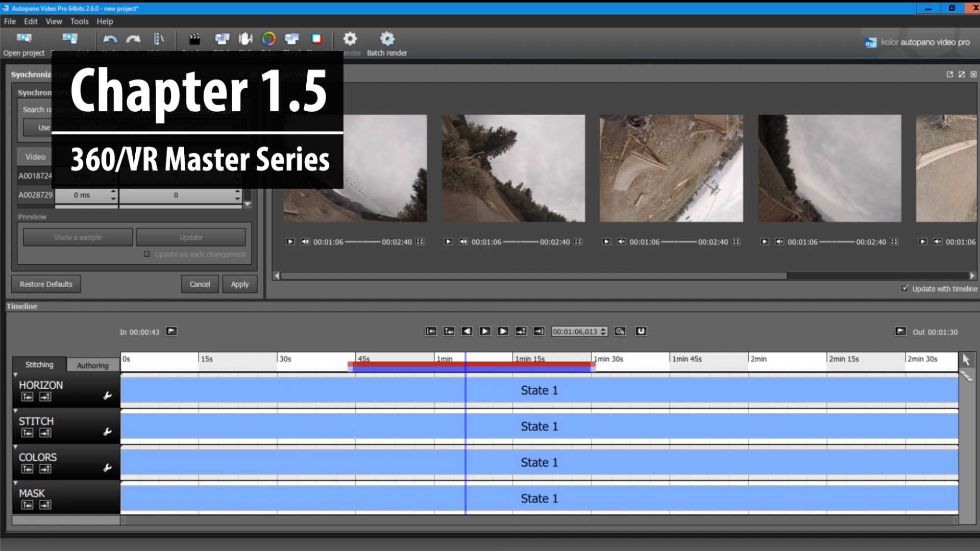The image size is (980, 551).
Task: Click Open project in the toolbar
Action: pos(23,42)
